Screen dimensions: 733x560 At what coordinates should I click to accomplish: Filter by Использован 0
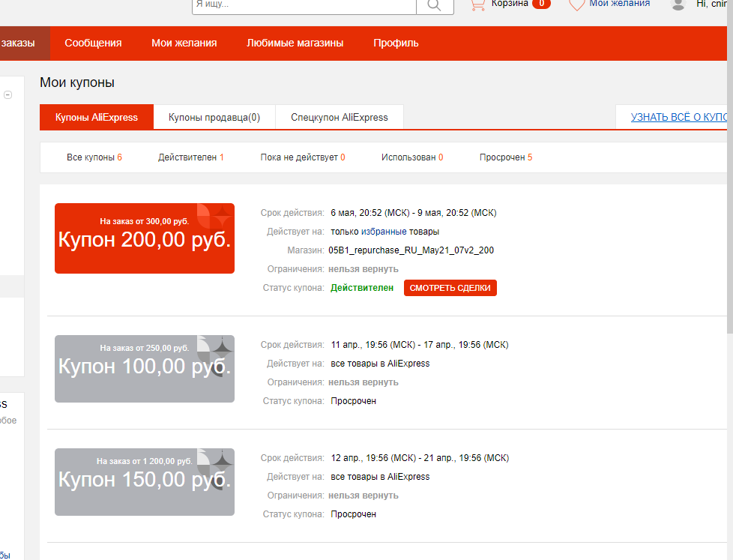(412, 157)
